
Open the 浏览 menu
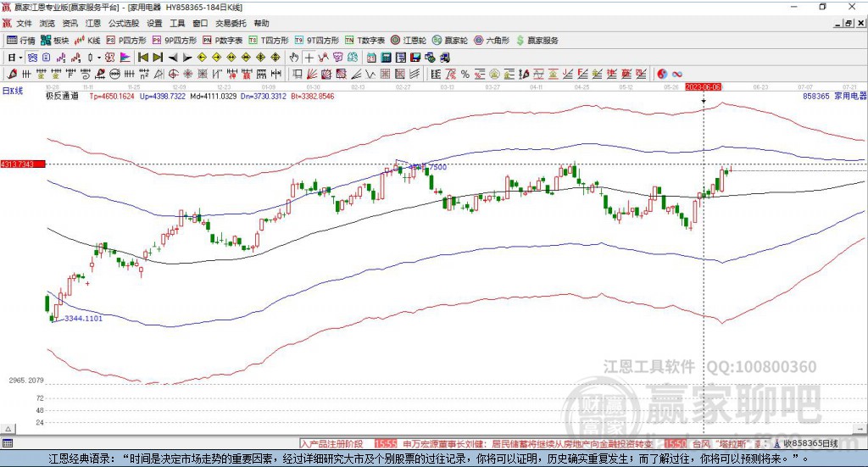pyautogui.click(x=47, y=23)
